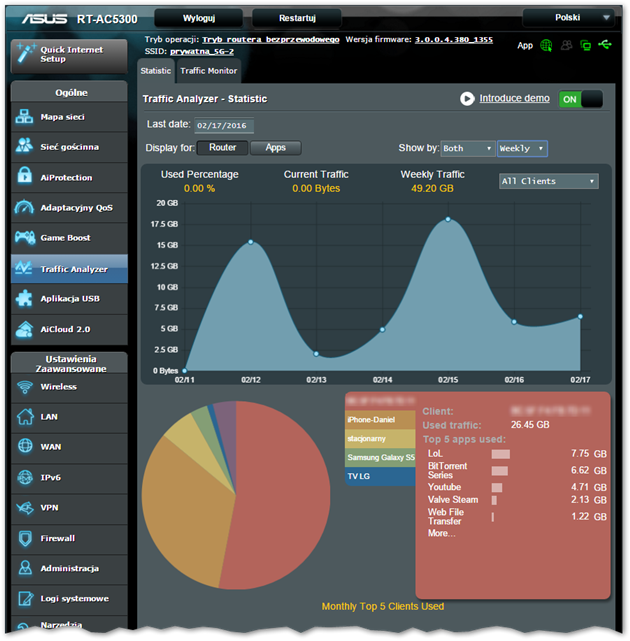Click the Web File Transfer usage row

[x=517, y=517]
